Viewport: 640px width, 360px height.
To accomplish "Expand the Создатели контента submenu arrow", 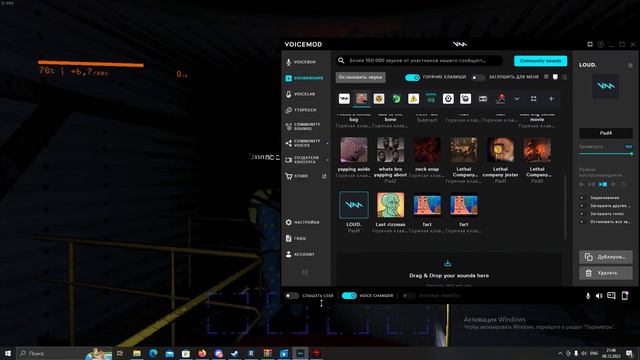I will pos(327,160).
